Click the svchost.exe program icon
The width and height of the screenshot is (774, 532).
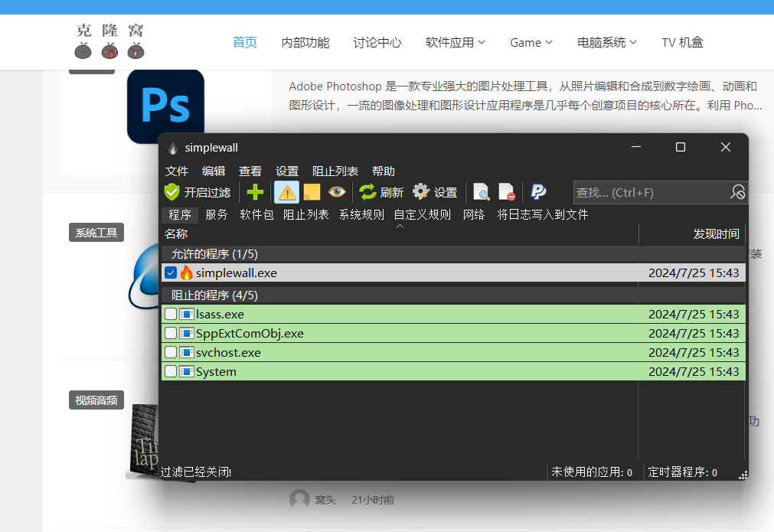click(x=187, y=352)
